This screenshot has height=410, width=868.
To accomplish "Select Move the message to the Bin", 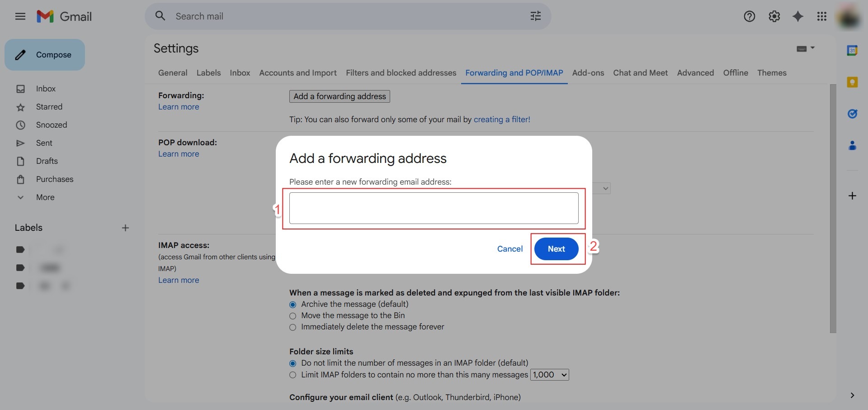I will click(293, 316).
